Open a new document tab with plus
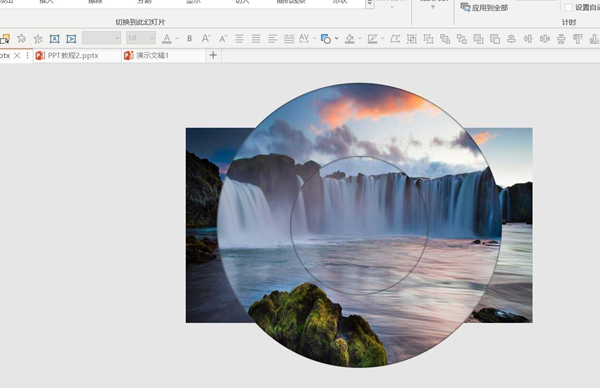 pyautogui.click(x=213, y=55)
